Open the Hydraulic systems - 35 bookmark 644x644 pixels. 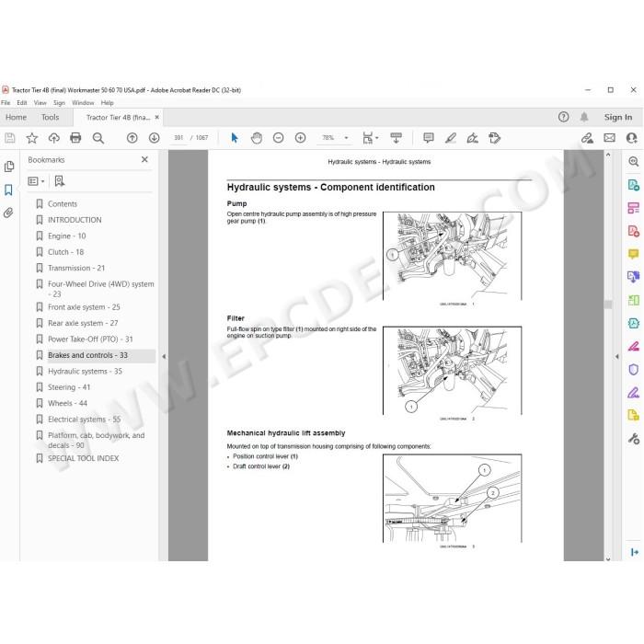[85, 371]
